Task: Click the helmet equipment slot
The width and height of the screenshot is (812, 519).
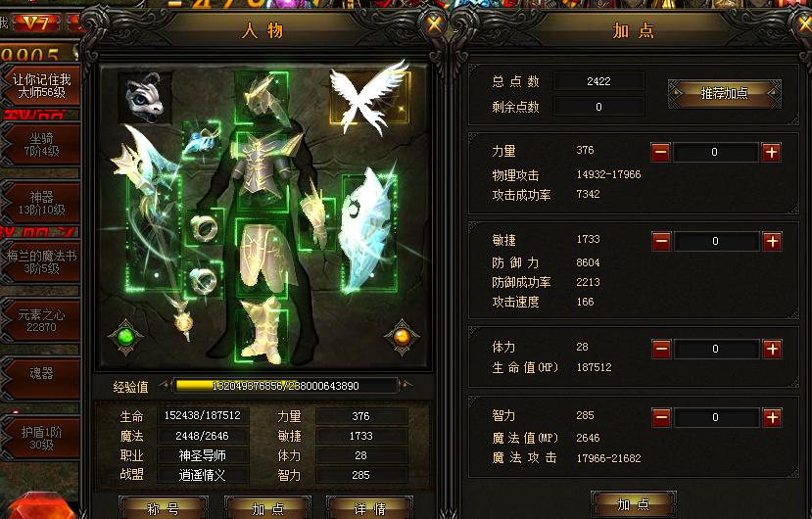Action: point(262,98)
